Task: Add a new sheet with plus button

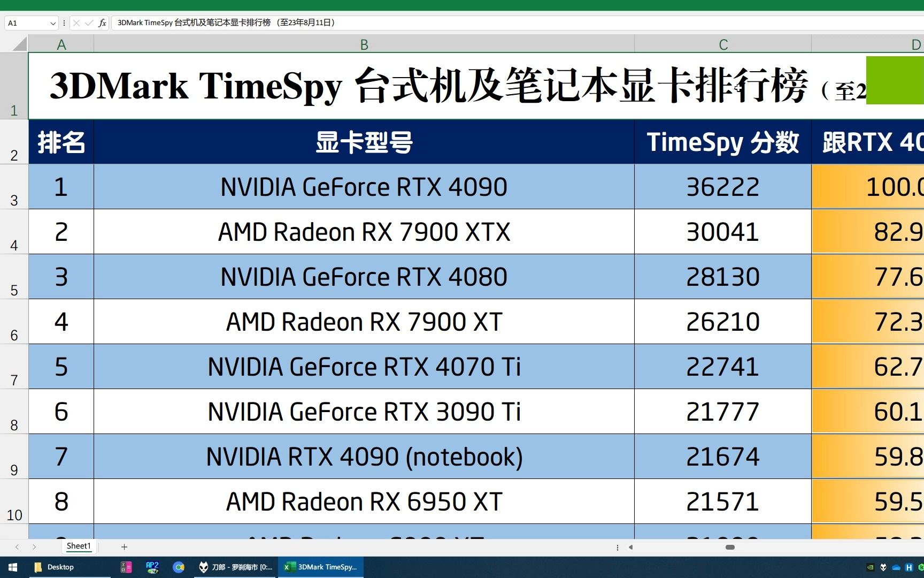Action: pos(124,547)
